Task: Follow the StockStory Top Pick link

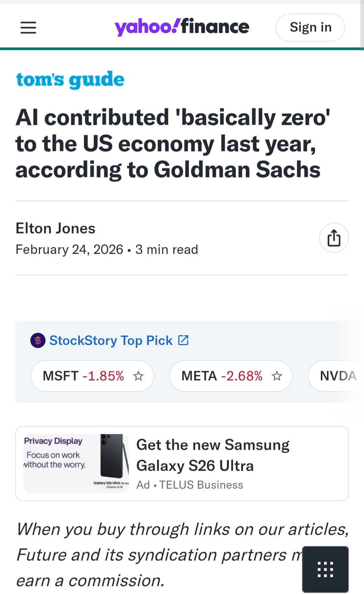Action: (x=111, y=340)
